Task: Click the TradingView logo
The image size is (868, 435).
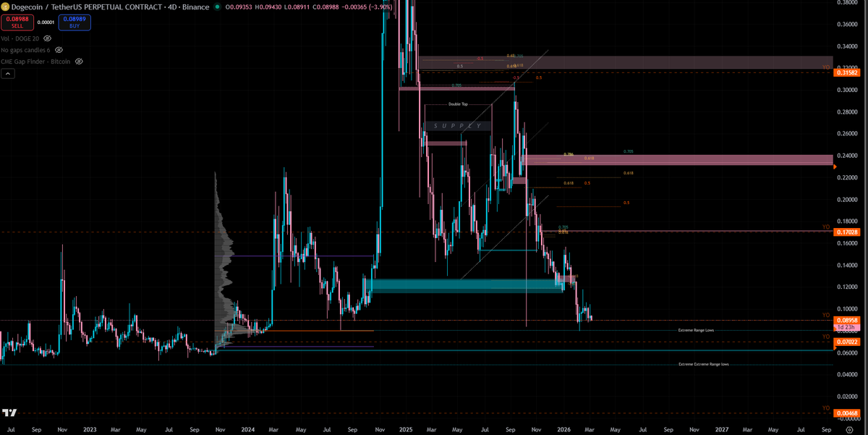Action: click(x=10, y=413)
